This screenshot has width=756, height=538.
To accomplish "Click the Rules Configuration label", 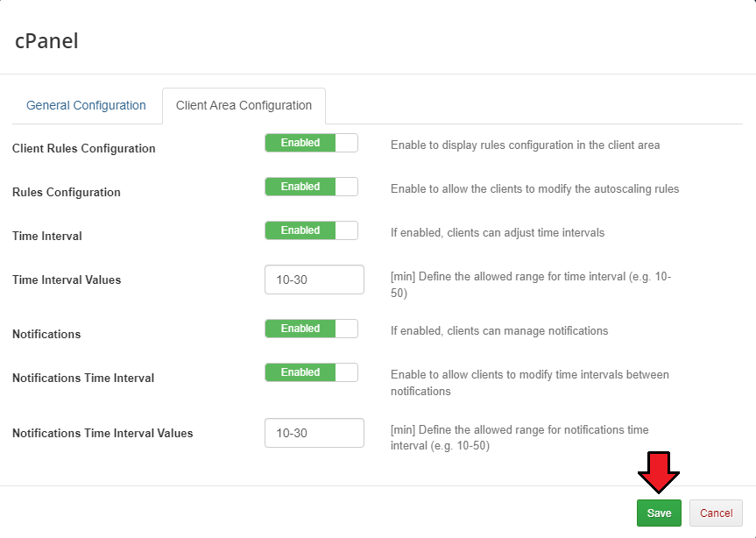I will point(67,193).
